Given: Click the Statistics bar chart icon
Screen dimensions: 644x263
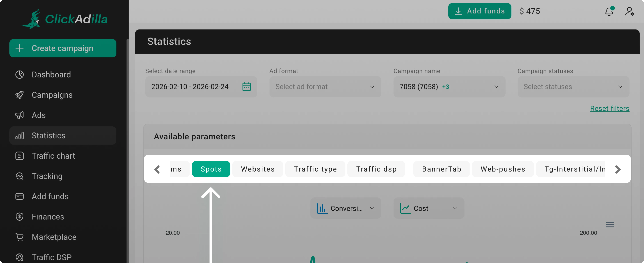Looking at the screenshot, I should click(x=19, y=135).
